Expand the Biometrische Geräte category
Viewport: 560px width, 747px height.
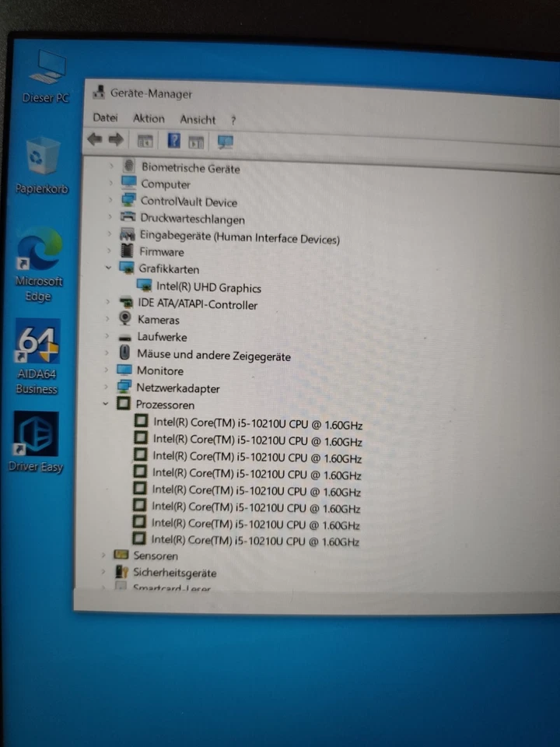(x=111, y=166)
